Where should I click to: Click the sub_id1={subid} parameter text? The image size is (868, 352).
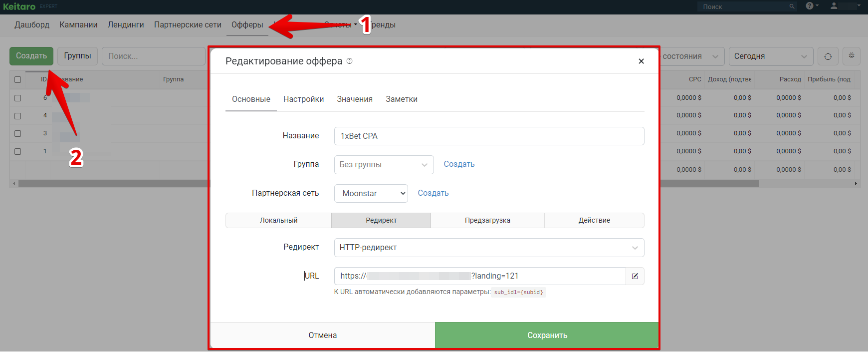point(518,293)
